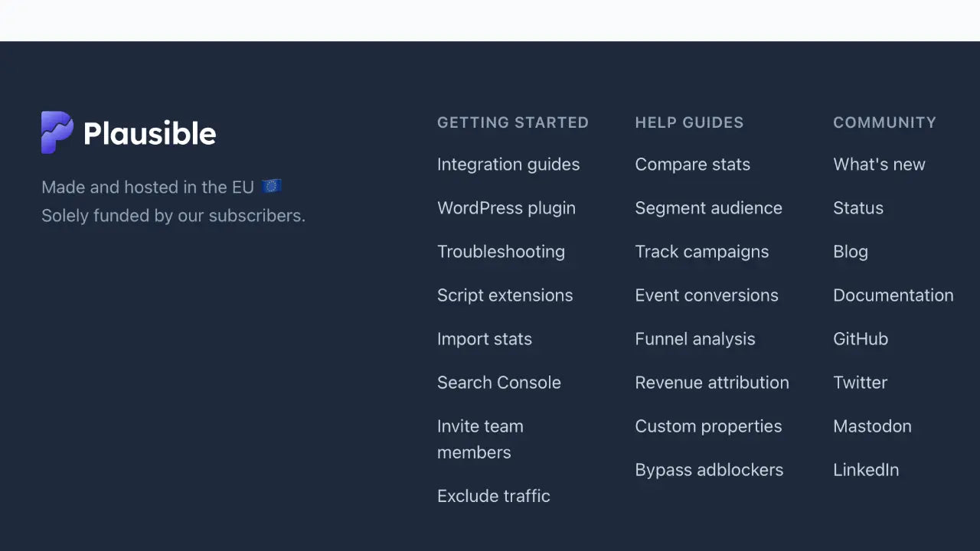
Task: Click Revenue attribution
Action: click(x=711, y=382)
